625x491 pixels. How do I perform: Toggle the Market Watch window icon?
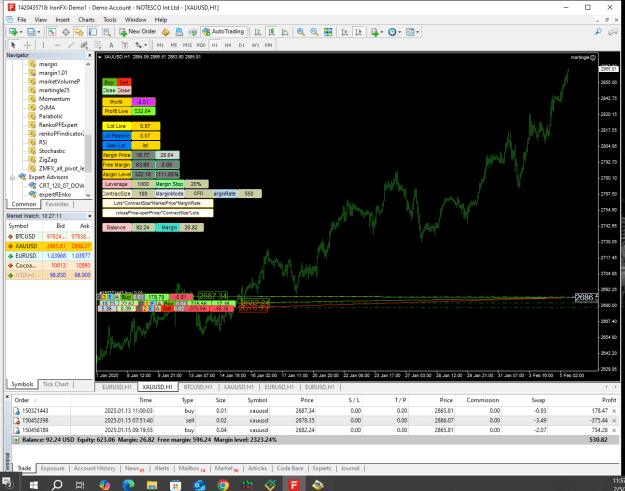(52, 32)
